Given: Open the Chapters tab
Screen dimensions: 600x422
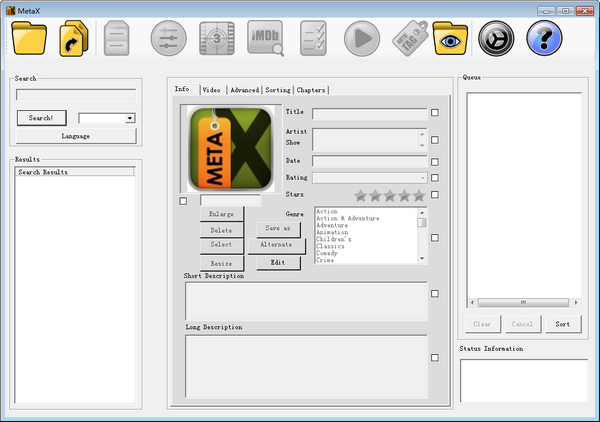Looking at the screenshot, I should [311, 90].
